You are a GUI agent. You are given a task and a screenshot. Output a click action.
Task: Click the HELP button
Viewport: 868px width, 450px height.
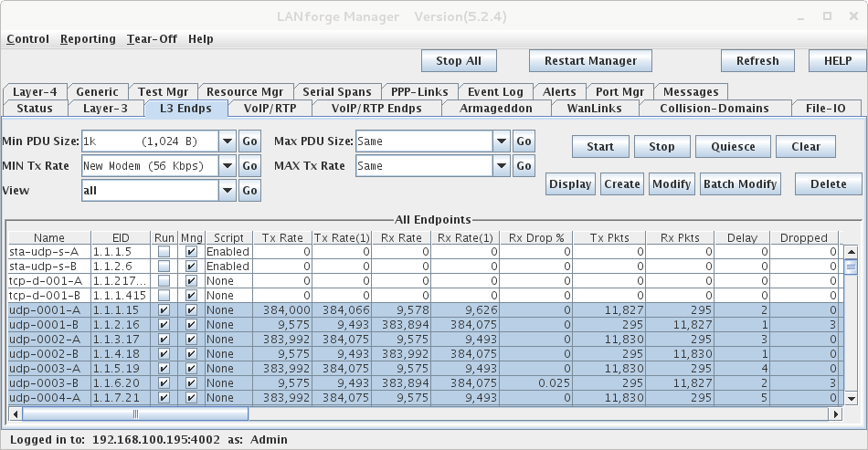(x=838, y=61)
